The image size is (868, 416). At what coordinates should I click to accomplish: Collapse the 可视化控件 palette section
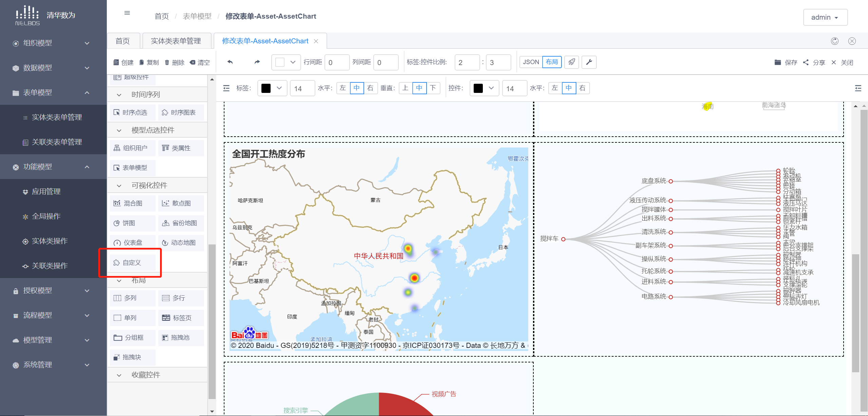coord(157,185)
